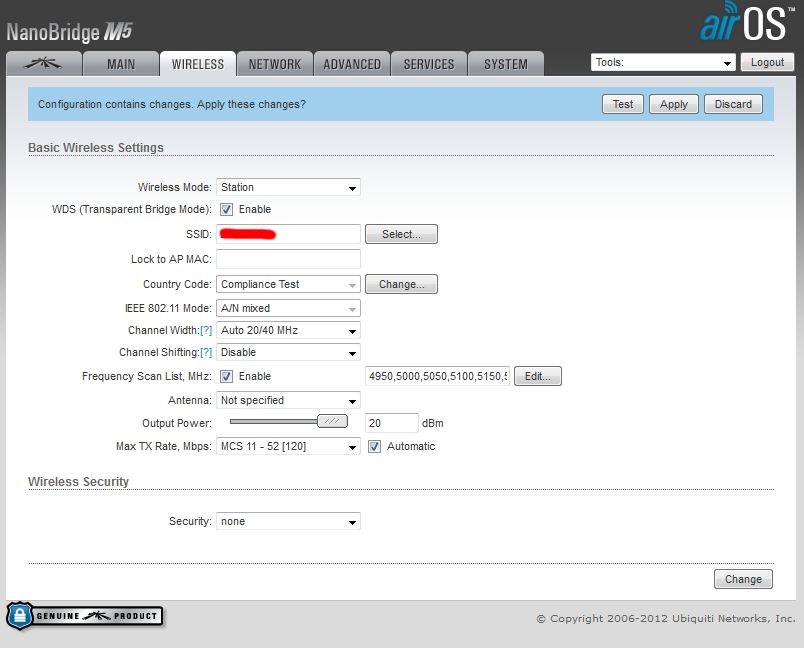Open the Country Code dropdown

288,284
